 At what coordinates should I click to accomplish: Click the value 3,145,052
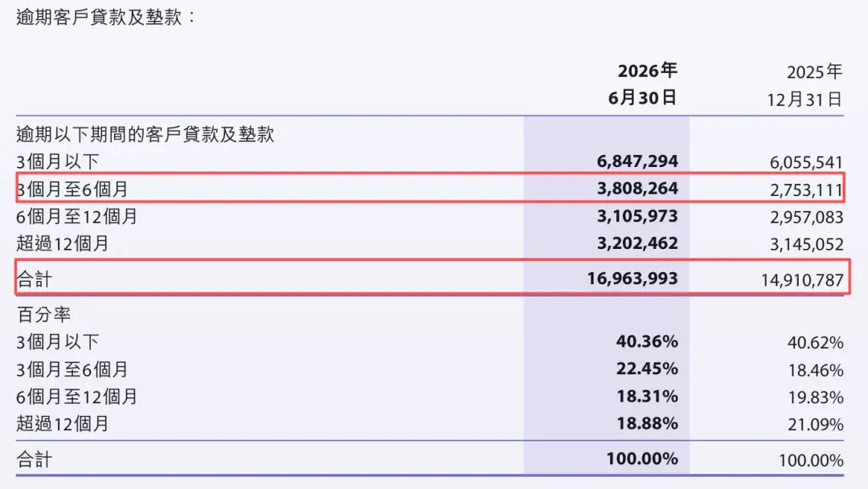806,244
